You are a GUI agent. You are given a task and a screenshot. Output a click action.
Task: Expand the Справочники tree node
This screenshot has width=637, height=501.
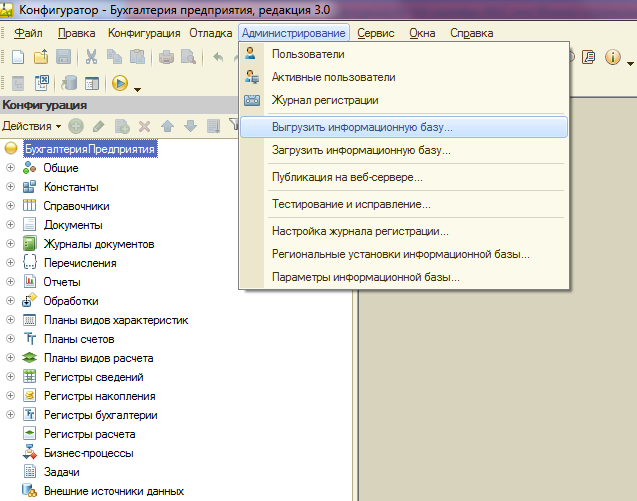point(11,206)
